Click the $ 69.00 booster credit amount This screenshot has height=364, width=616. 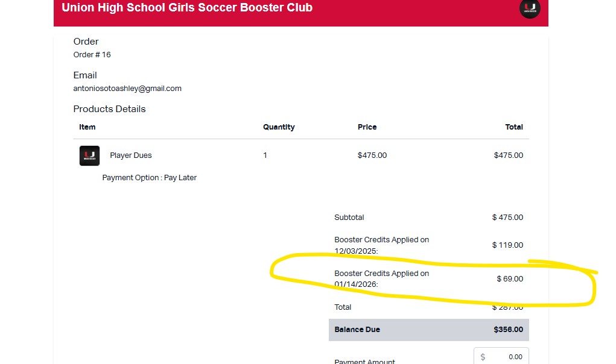pyautogui.click(x=510, y=279)
